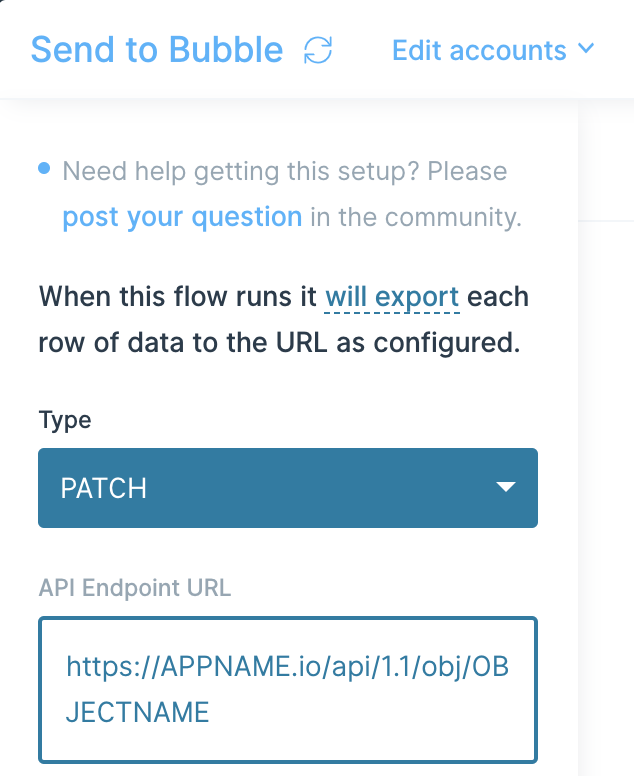Screen dimensions: 634x776
Task: Click the word PATCH in the Type selector
Action: pos(103,488)
